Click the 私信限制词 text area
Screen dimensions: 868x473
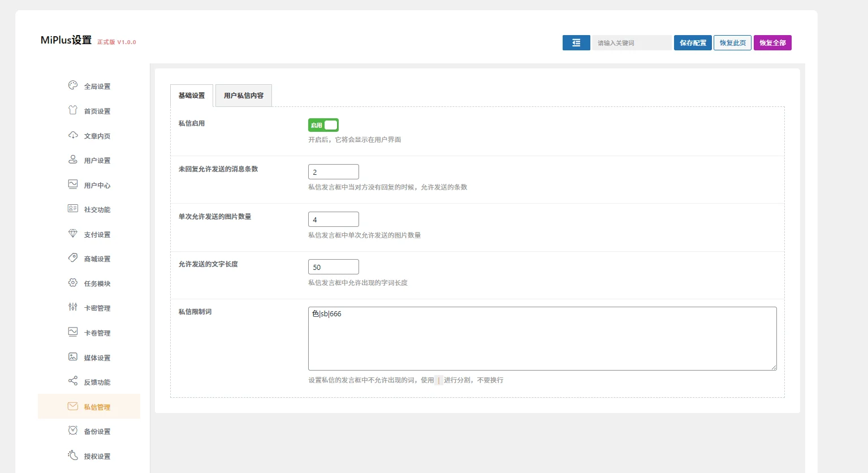tap(542, 339)
